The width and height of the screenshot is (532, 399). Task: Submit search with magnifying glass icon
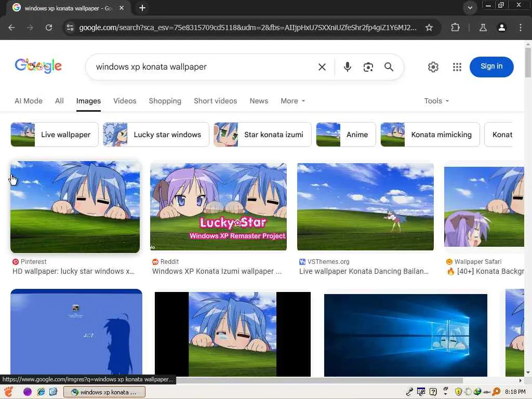389,67
